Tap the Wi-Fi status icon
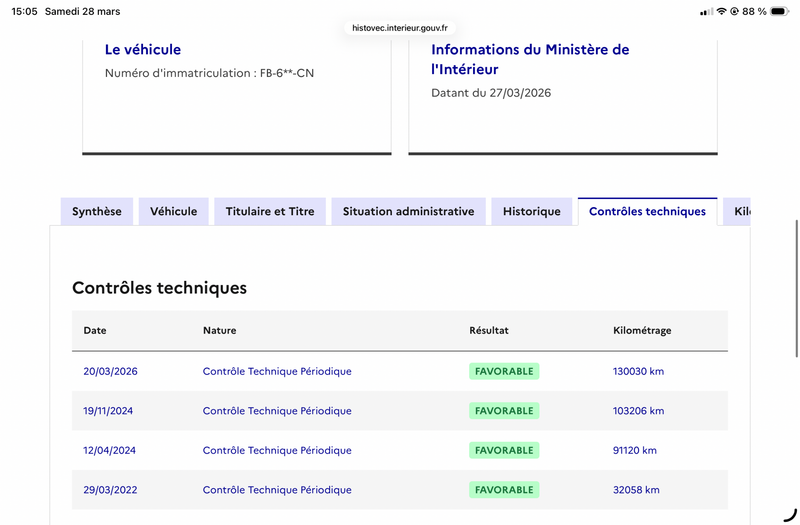Screen dimensions: 800x525 point(721,11)
